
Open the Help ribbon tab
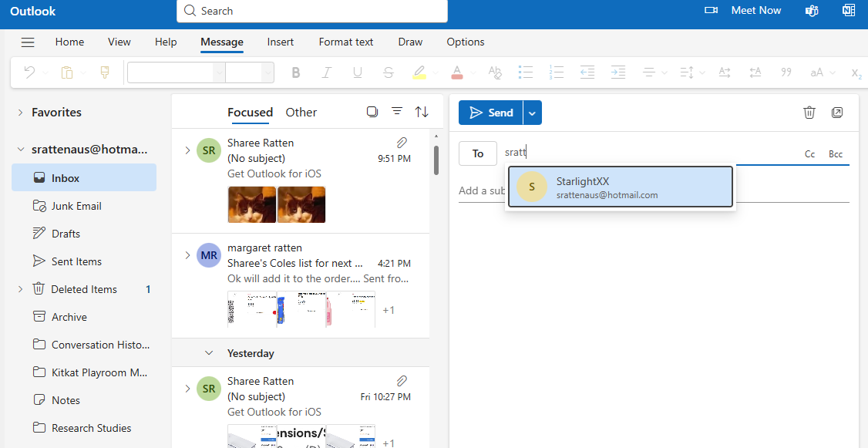point(166,42)
